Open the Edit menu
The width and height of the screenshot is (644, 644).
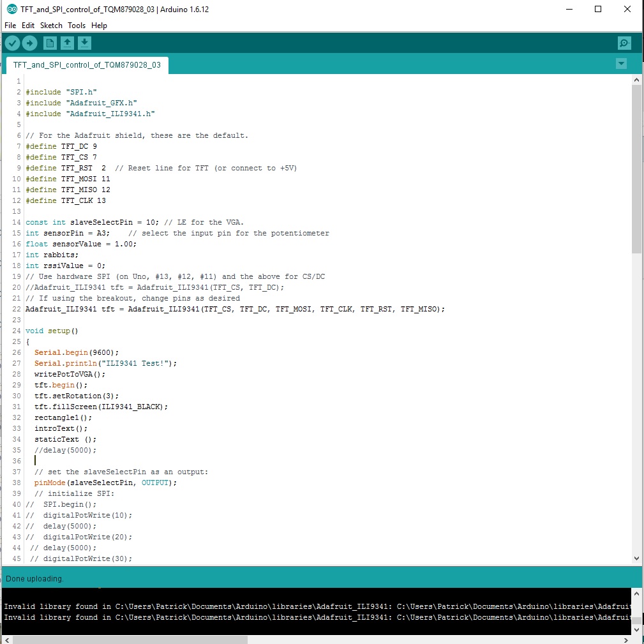(27, 26)
